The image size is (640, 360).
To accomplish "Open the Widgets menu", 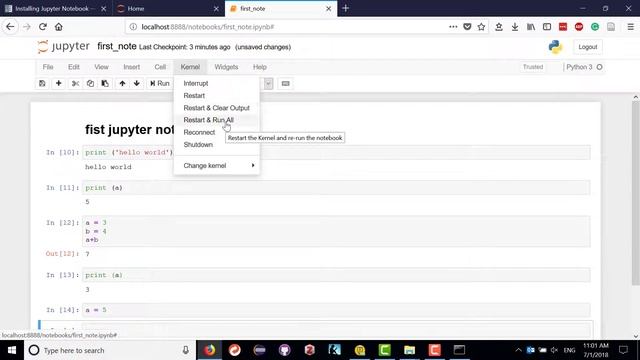I will point(226,67).
